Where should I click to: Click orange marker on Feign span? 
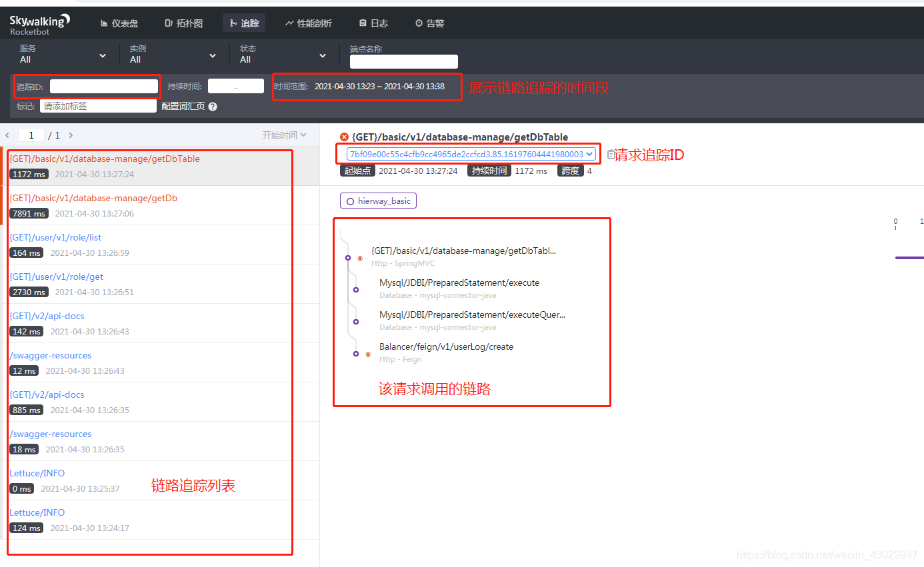click(368, 354)
